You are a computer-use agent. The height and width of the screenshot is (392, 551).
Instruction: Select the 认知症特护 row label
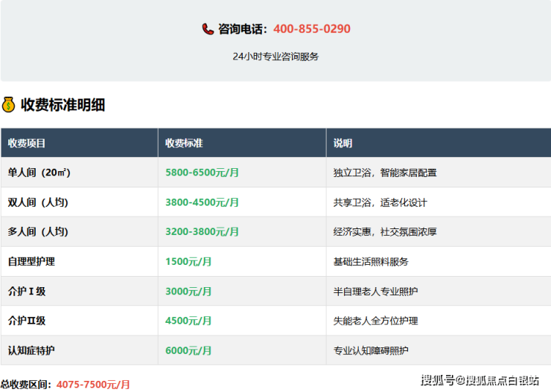31,350
